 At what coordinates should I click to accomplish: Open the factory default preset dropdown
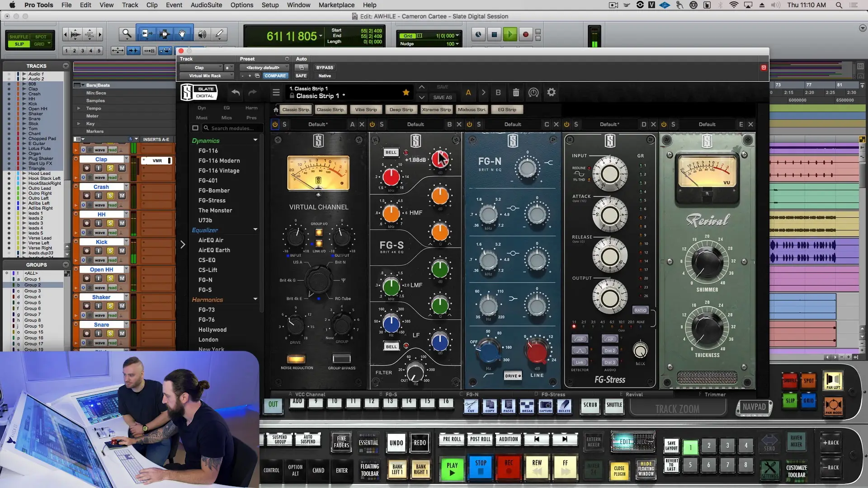tap(265, 68)
